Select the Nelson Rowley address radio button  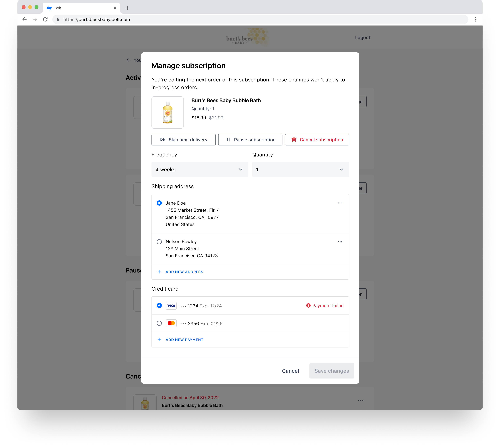click(x=159, y=242)
